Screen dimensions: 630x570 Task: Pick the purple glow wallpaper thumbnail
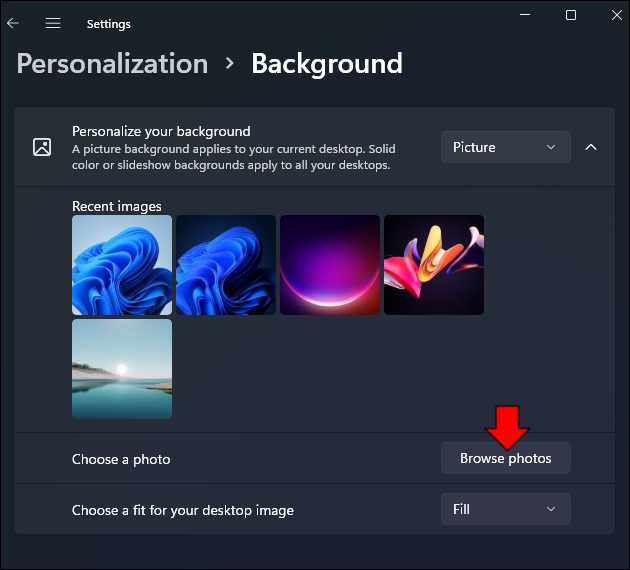pyautogui.click(x=330, y=265)
